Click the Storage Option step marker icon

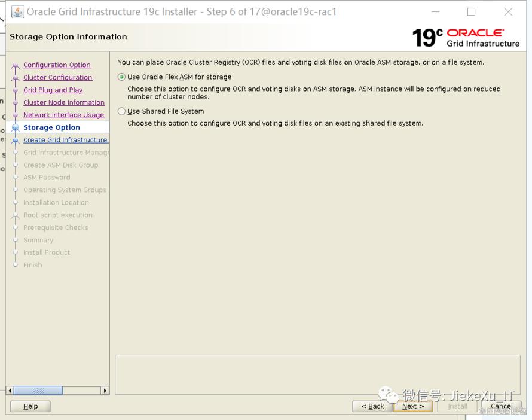(16, 127)
